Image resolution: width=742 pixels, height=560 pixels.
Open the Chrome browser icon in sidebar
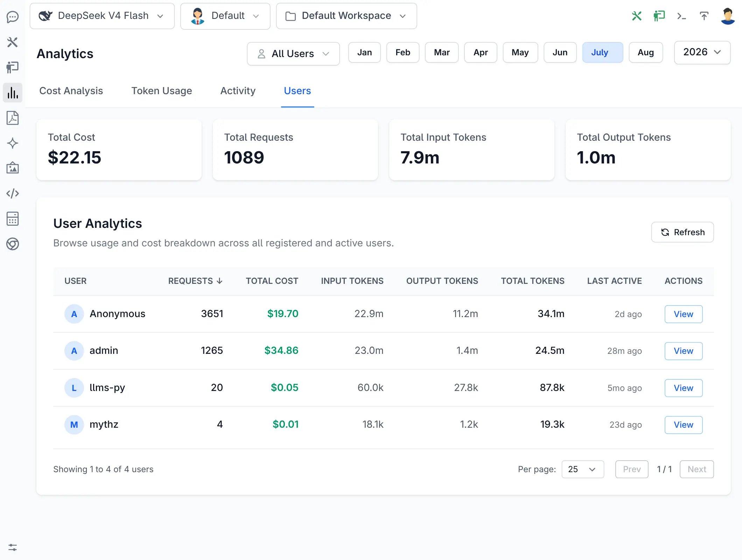click(13, 244)
